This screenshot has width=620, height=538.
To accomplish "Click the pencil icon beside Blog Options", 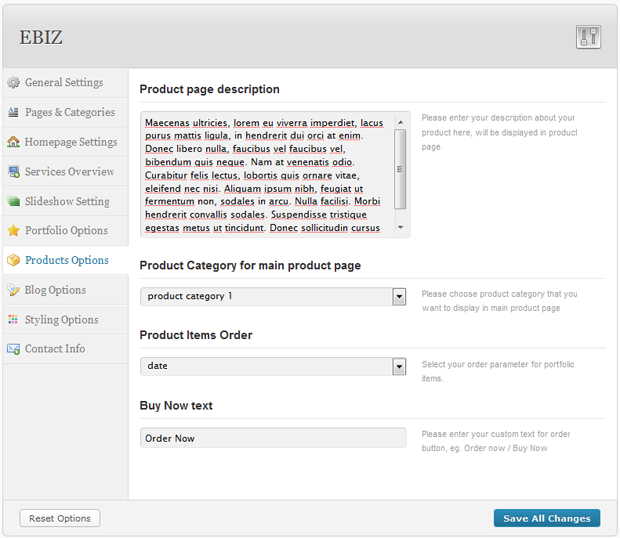I will coord(14,290).
